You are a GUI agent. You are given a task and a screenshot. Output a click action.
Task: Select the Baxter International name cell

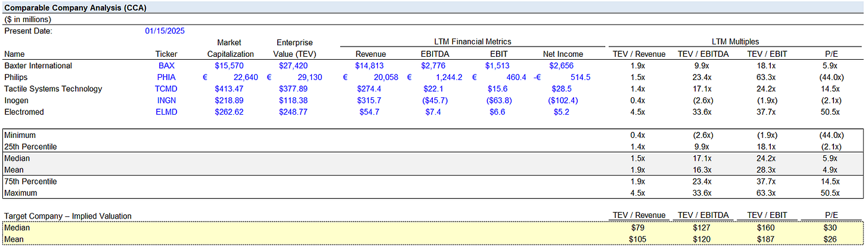coord(38,66)
